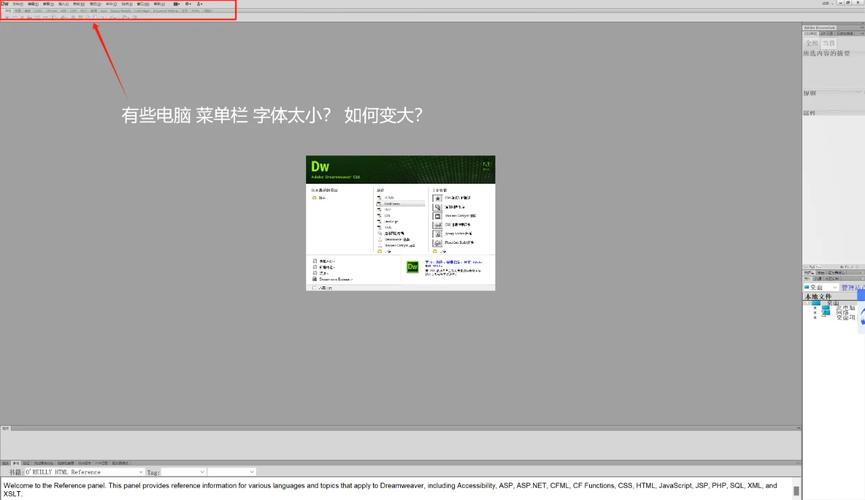The image size is (865, 500).
Task: Choose Dreamweaver 站点 in Create New list
Action: (397, 240)
